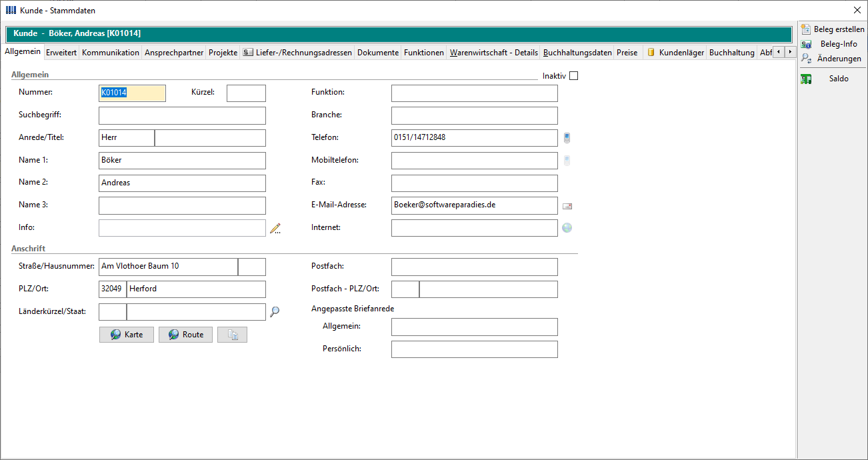Click the Postfach input field

(x=475, y=267)
